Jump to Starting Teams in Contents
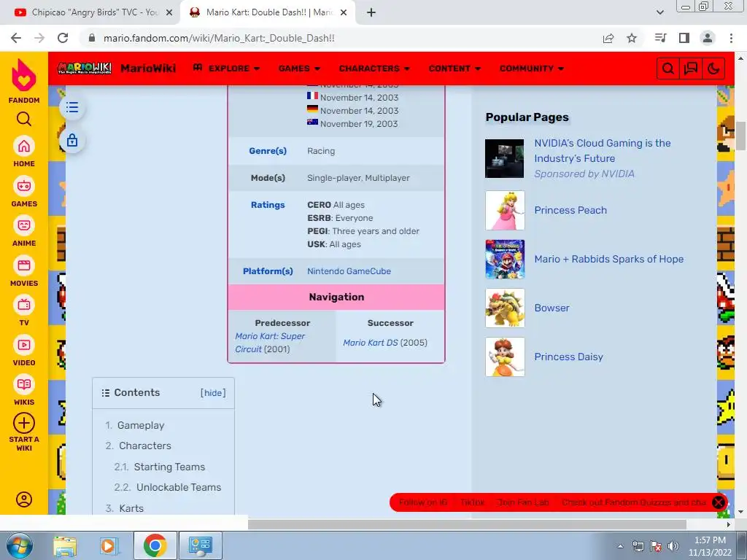The image size is (747, 560). tap(169, 467)
